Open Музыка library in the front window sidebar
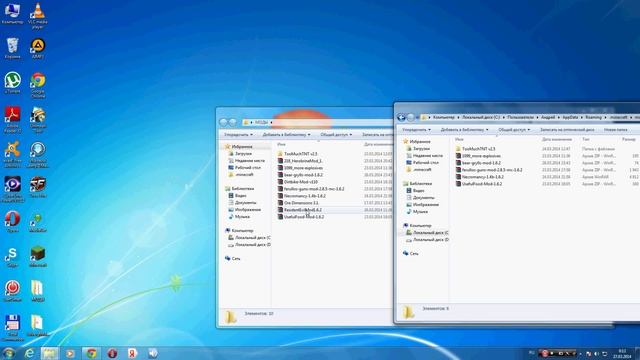 tap(420, 211)
